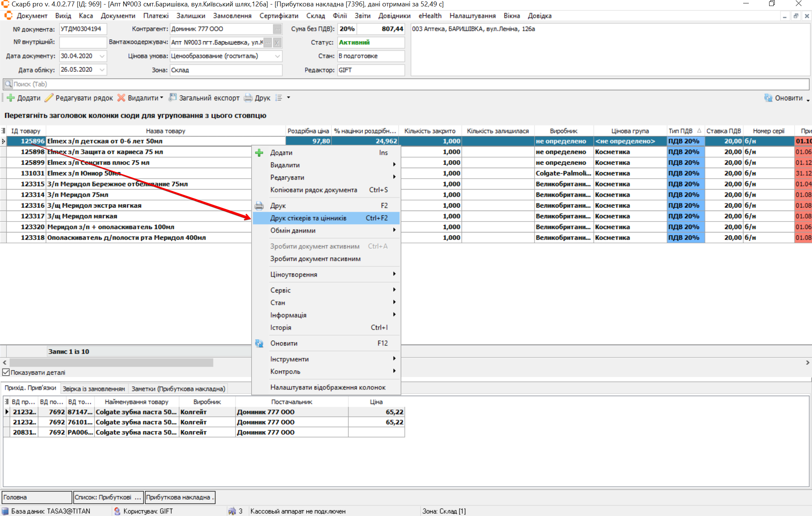Click the printer Друк toolbar icon
812x516 pixels.
[248, 98]
